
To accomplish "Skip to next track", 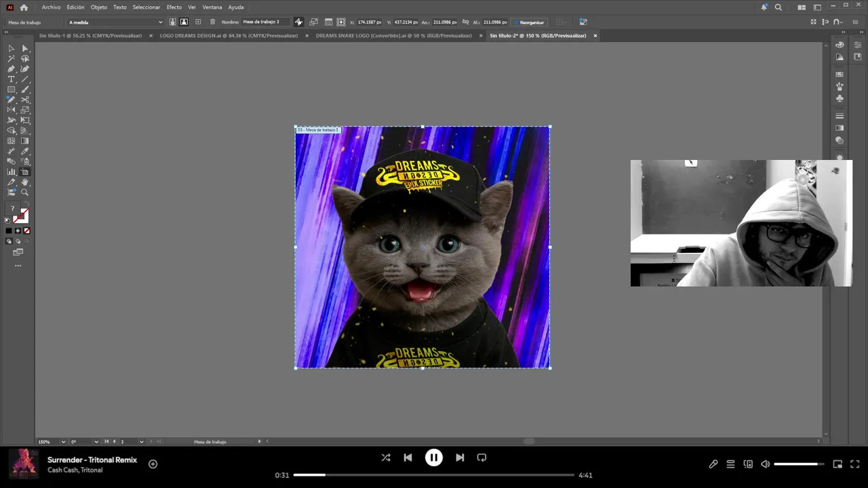I will 460,457.
